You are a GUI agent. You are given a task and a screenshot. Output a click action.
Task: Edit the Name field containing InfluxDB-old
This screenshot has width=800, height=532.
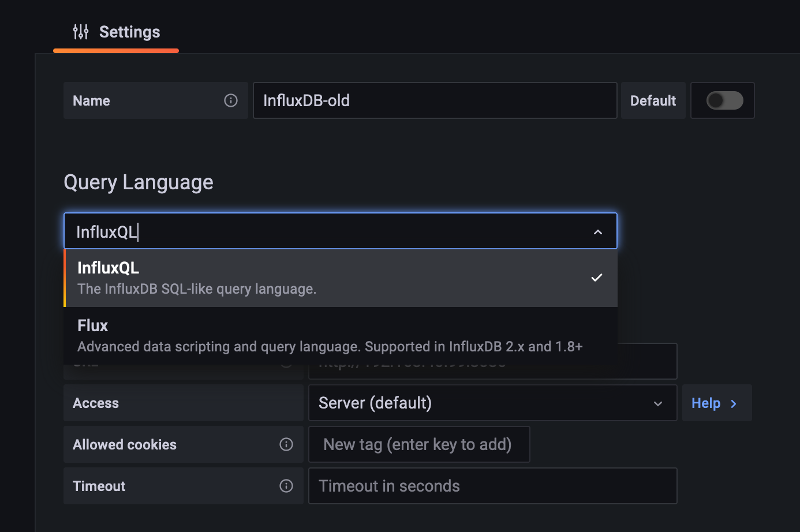pyautogui.click(x=435, y=100)
